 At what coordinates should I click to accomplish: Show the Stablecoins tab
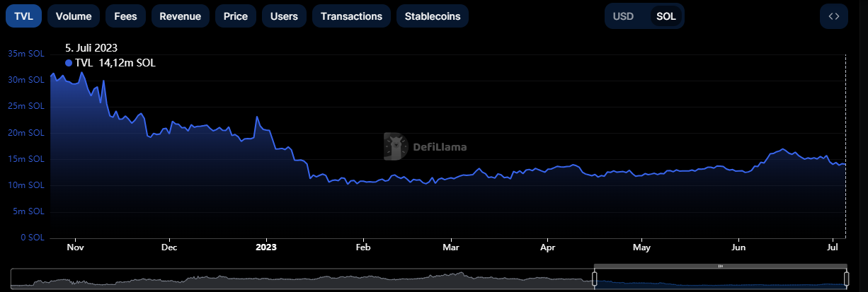click(x=432, y=16)
